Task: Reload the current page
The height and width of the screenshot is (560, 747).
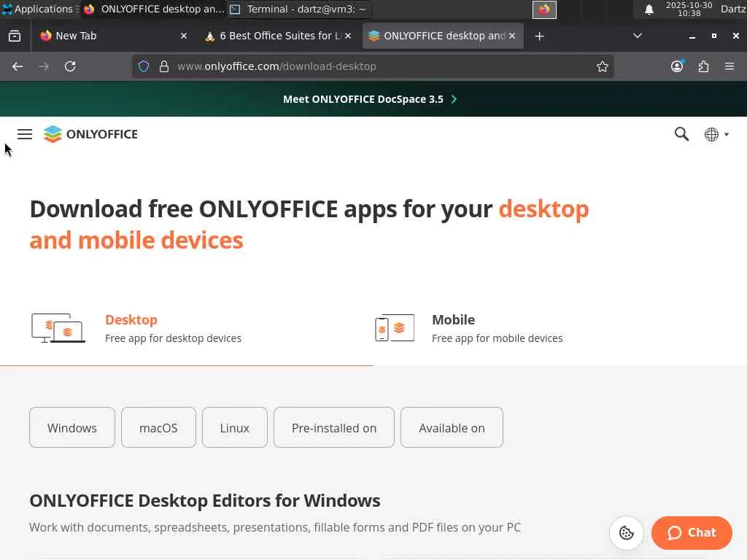Action: (x=70, y=66)
